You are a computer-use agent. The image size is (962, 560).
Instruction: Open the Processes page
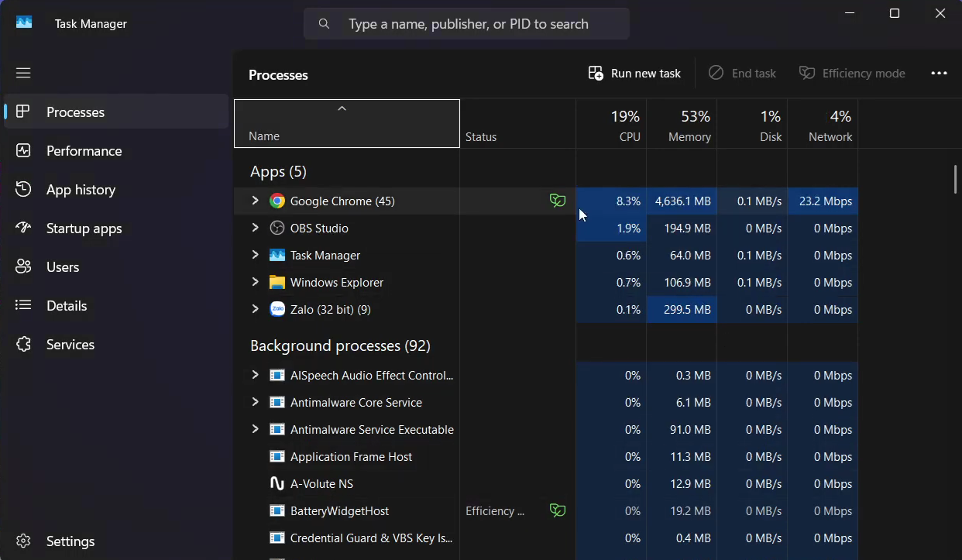116,112
